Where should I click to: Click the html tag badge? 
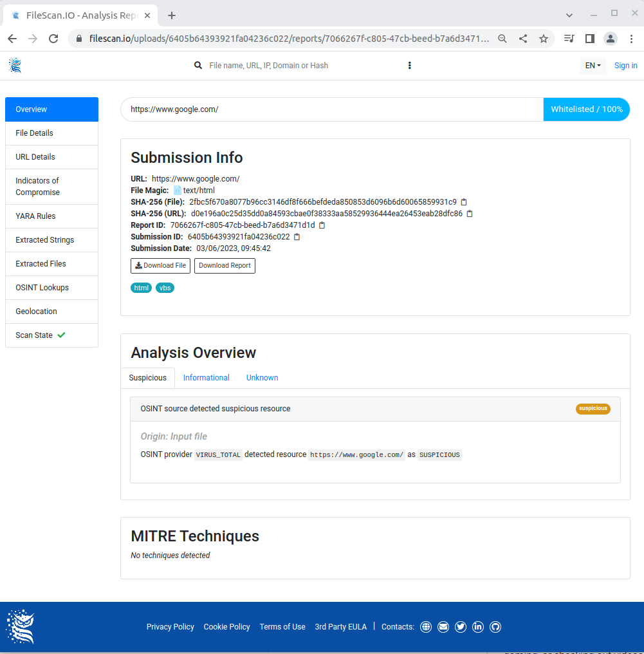coord(142,288)
